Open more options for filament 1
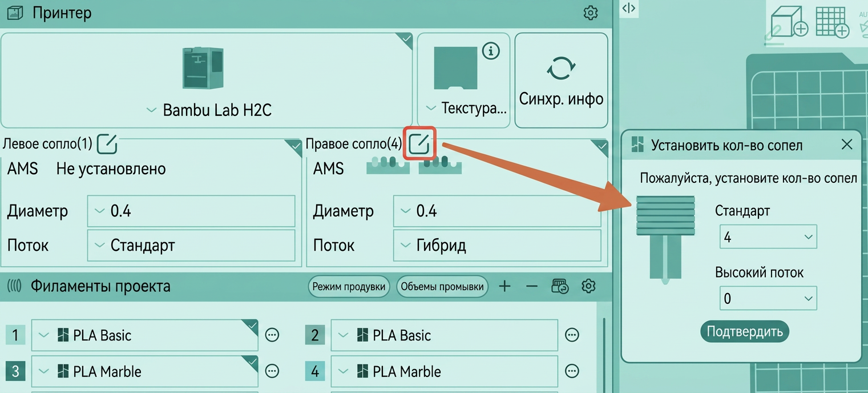 [273, 335]
